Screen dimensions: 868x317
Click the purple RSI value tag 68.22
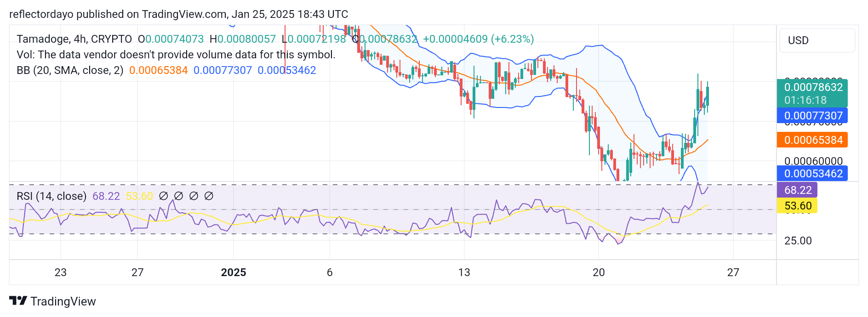[797, 190]
